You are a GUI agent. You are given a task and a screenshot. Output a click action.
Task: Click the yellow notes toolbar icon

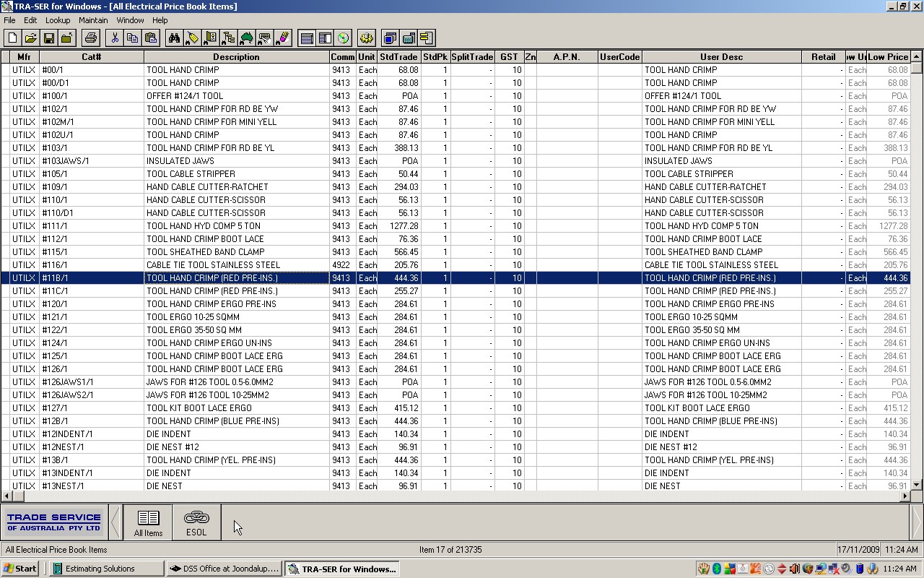pyautogui.click(x=426, y=38)
